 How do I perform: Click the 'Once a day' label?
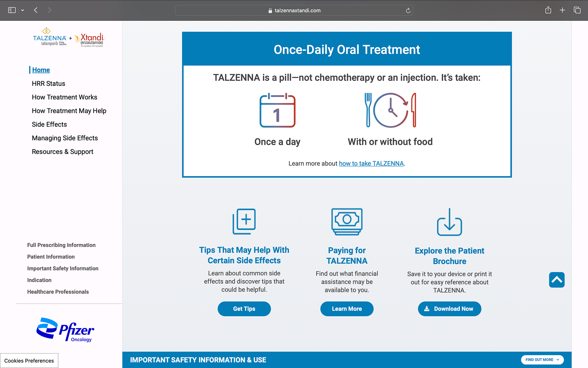pos(277,142)
